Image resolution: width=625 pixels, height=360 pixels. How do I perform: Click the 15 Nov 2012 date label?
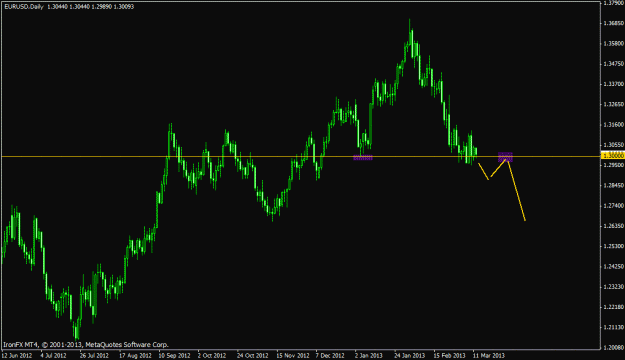(x=293, y=355)
